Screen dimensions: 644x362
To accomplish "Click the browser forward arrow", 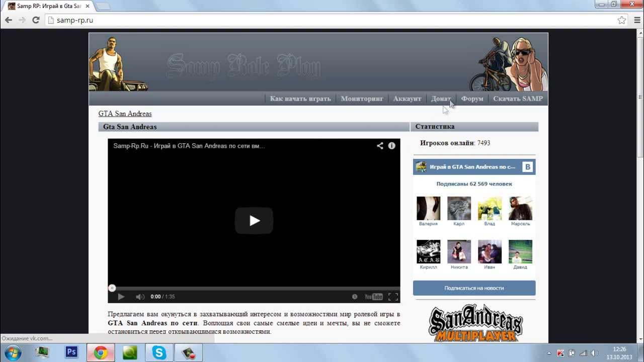I will click(22, 20).
